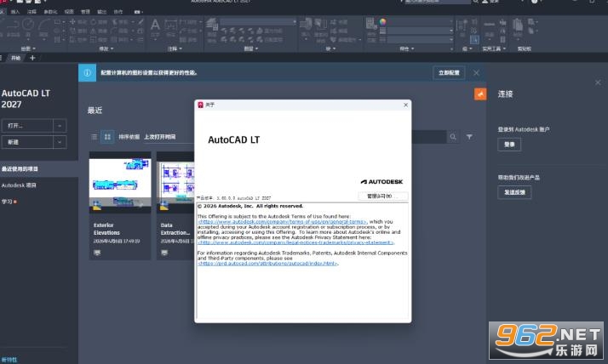Open the Output ribbon tab
608x364 pixels.
(x=101, y=12)
